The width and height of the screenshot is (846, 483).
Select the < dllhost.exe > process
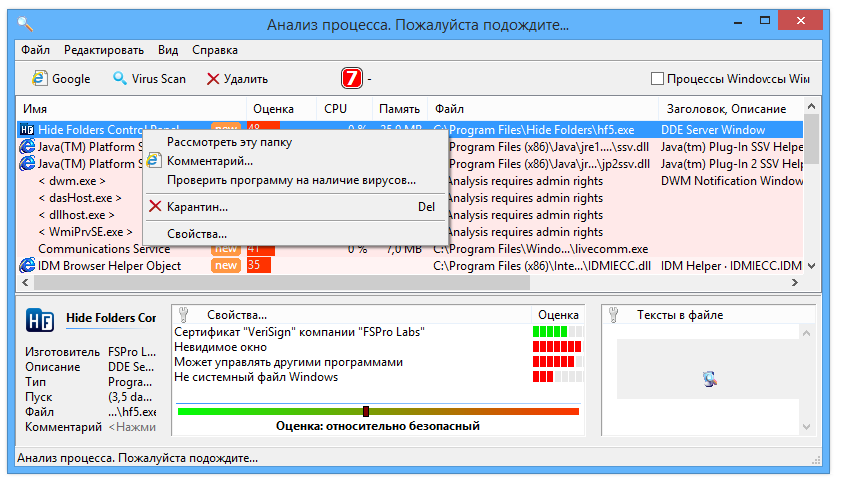pyautogui.click(x=77, y=215)
